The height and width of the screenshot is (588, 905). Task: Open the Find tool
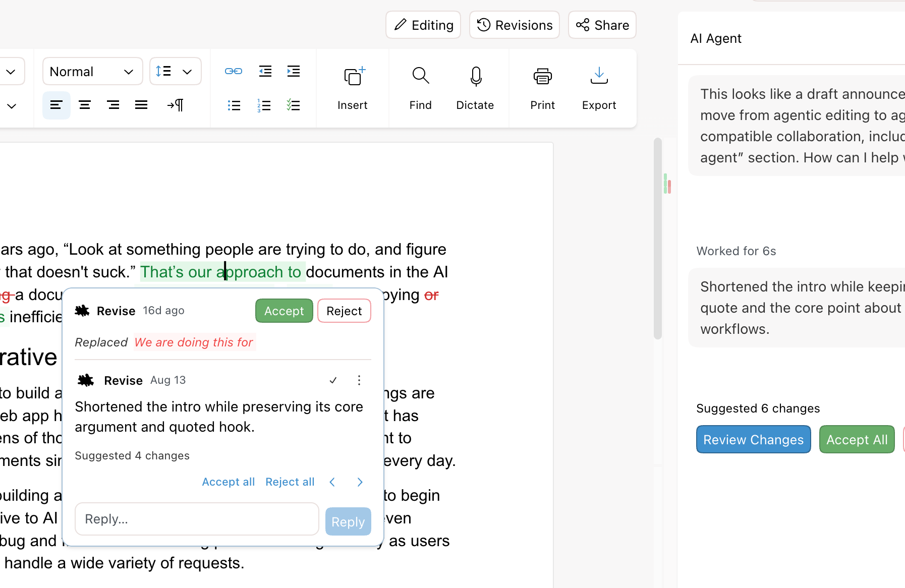click(420, 88)
